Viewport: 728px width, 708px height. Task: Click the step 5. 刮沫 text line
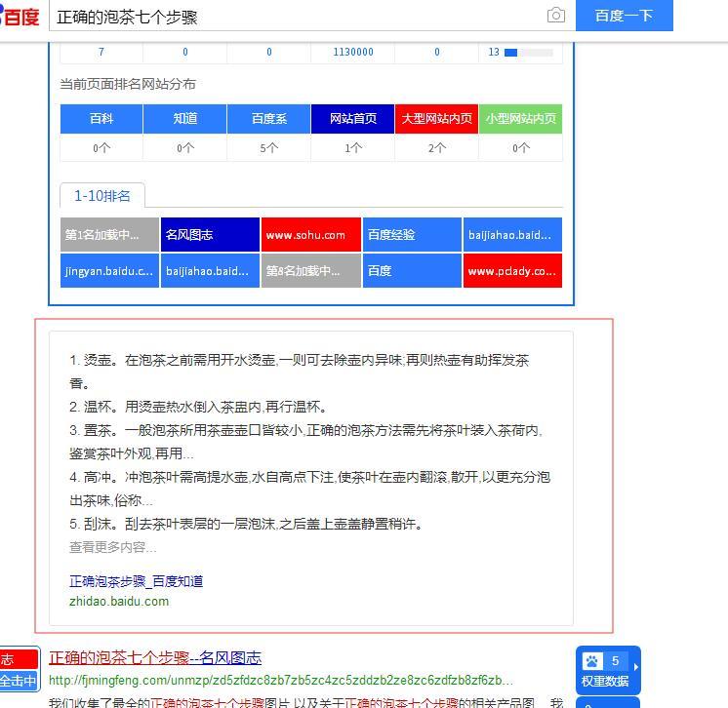pos(246,524)
